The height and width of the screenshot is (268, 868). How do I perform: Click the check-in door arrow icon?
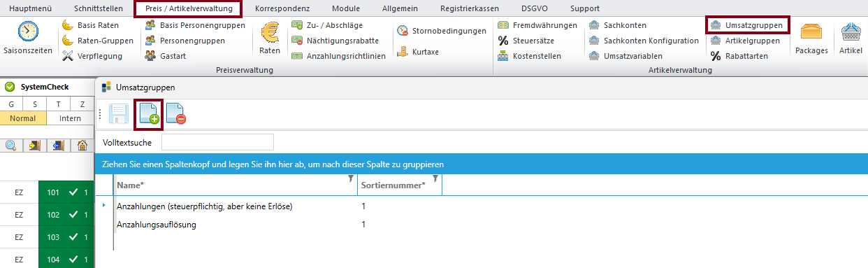(36, 146)
